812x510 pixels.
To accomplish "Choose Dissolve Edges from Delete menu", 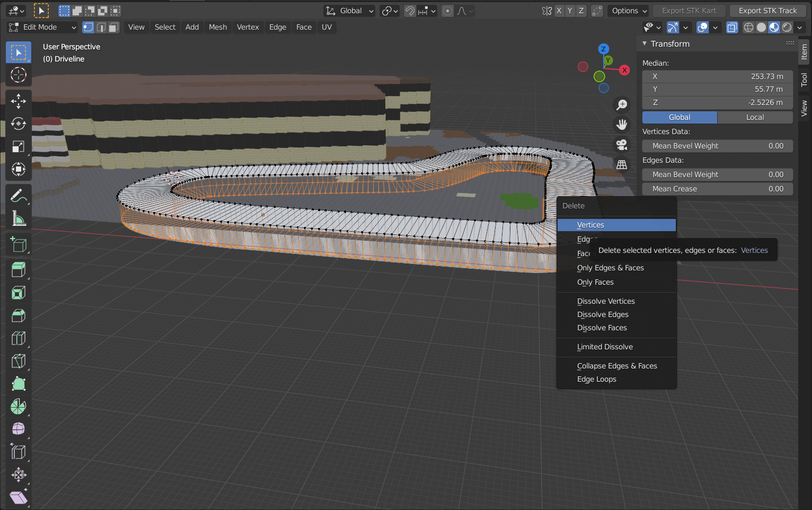I will [603, 314].
